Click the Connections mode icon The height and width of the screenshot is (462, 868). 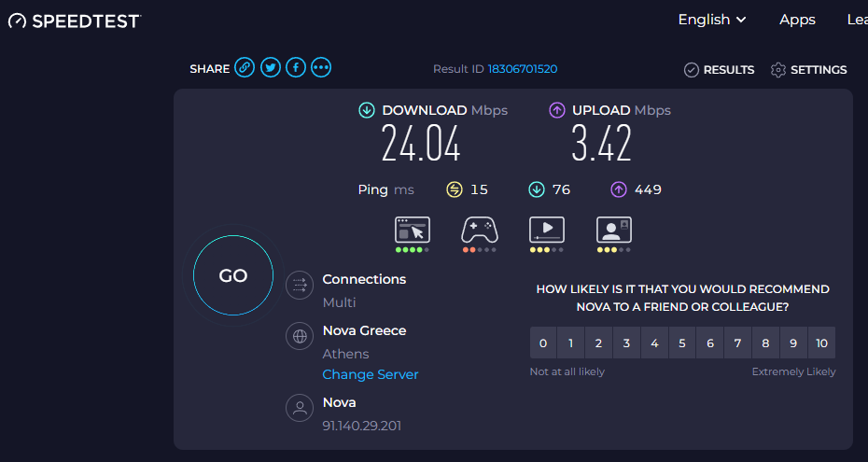pyautogui.click(x=300, y=285)
